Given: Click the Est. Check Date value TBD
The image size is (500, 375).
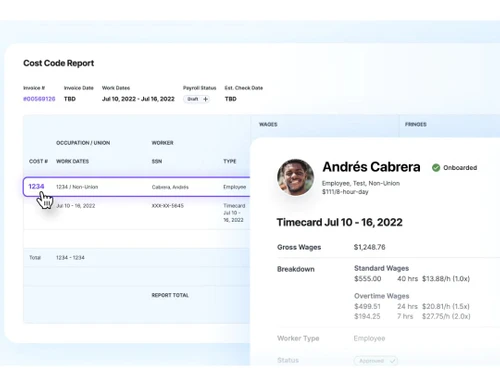Looking at the screenshot, I should point(231,99).
